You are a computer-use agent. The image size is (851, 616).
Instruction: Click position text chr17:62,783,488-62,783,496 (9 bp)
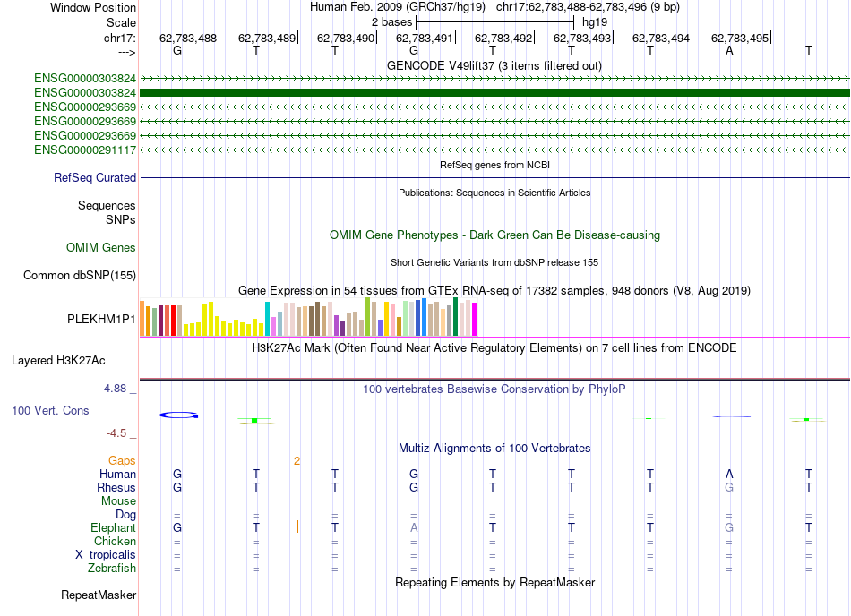tap(588, 7)
